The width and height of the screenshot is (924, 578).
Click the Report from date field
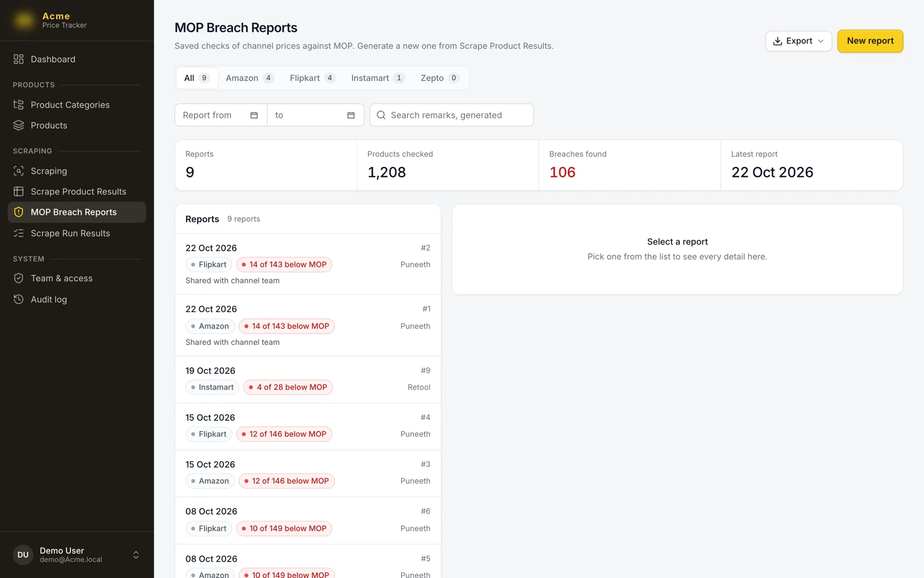221,115
